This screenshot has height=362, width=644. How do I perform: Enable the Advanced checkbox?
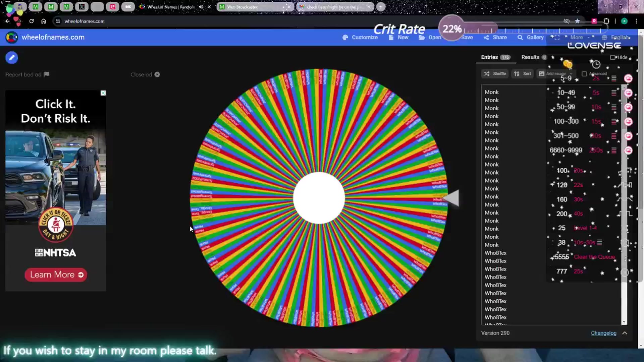coord(584,74)
